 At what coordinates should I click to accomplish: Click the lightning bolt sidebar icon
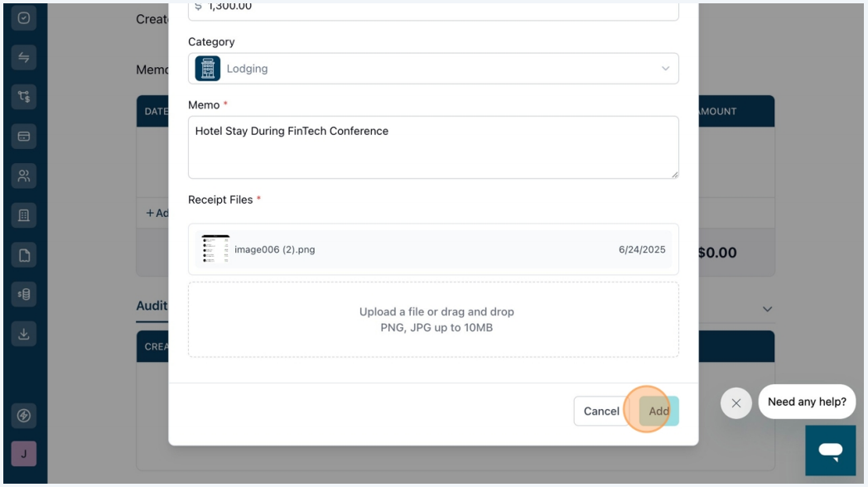[24, 416]
